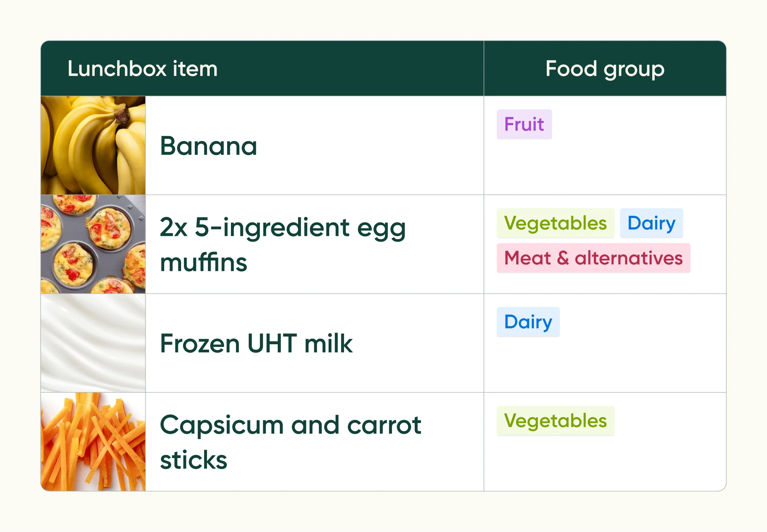Click the carrot sticks thumbnail image
The width and height of the screenshot is (767, 532).
click(93, 442)
